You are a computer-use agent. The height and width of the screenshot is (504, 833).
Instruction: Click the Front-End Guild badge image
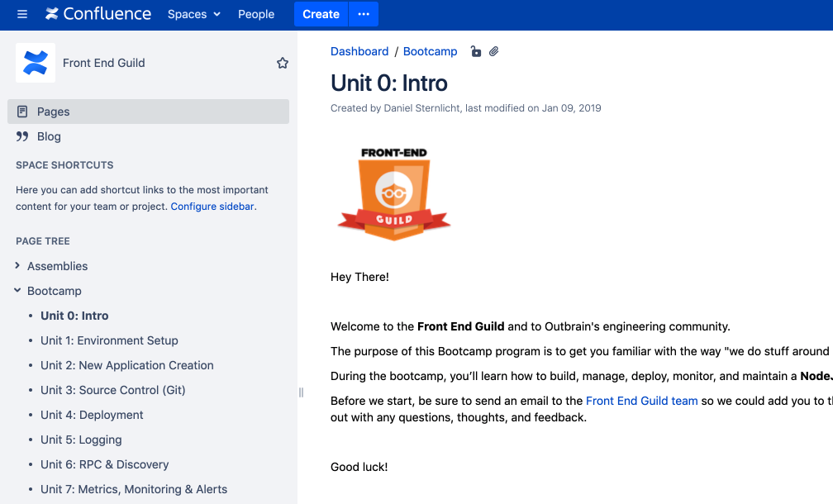(x=393, y=194)
